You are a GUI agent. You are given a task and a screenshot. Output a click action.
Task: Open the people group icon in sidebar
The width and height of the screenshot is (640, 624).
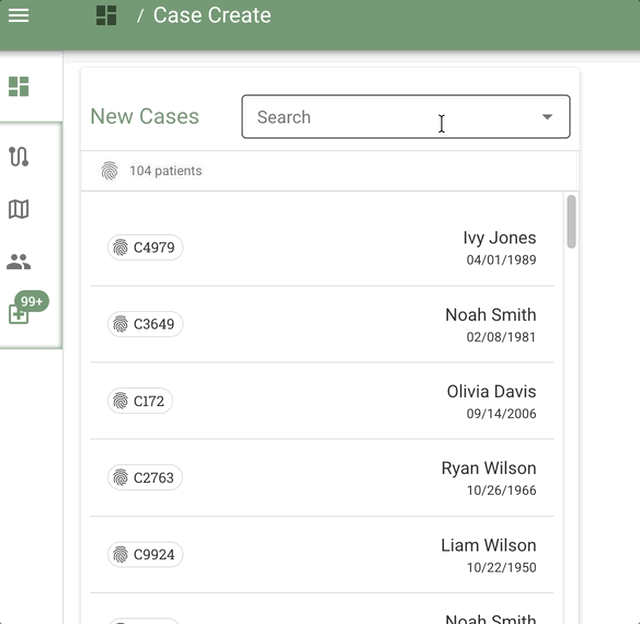18,262
